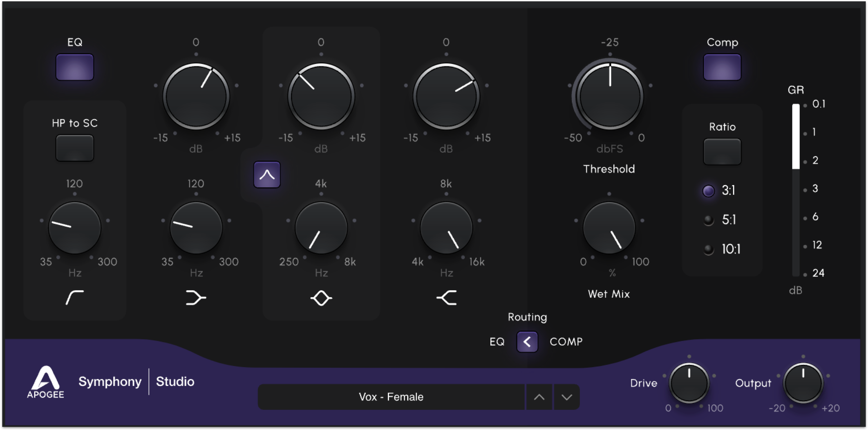Select the 10:1 compression ratio
Screen dimensions: 868x430
coord(722,249)
